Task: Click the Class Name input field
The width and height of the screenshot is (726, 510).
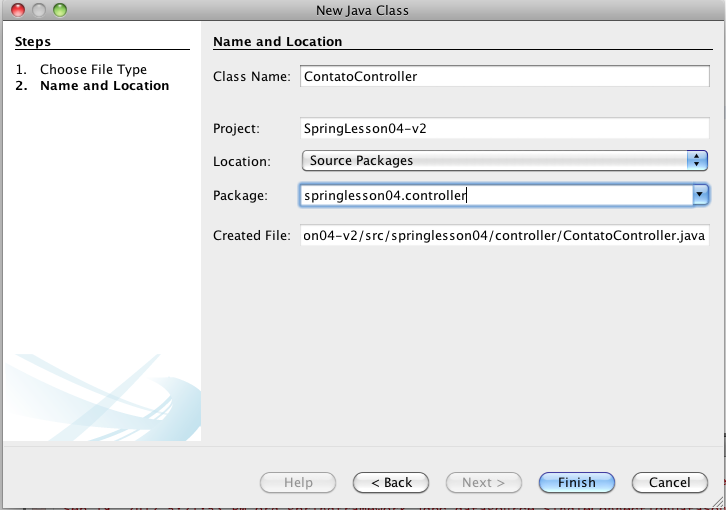Action: click(x=505, y=76)
